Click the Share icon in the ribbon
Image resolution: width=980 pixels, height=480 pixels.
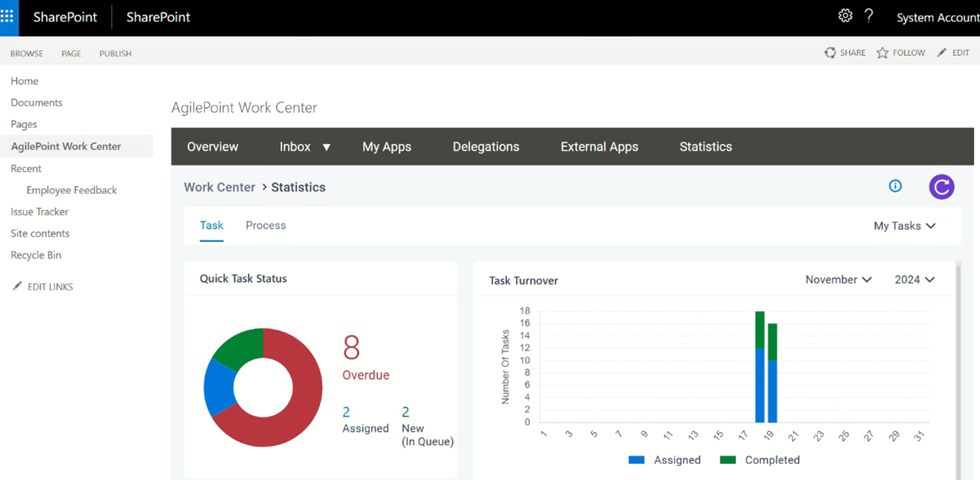(830, 53)
